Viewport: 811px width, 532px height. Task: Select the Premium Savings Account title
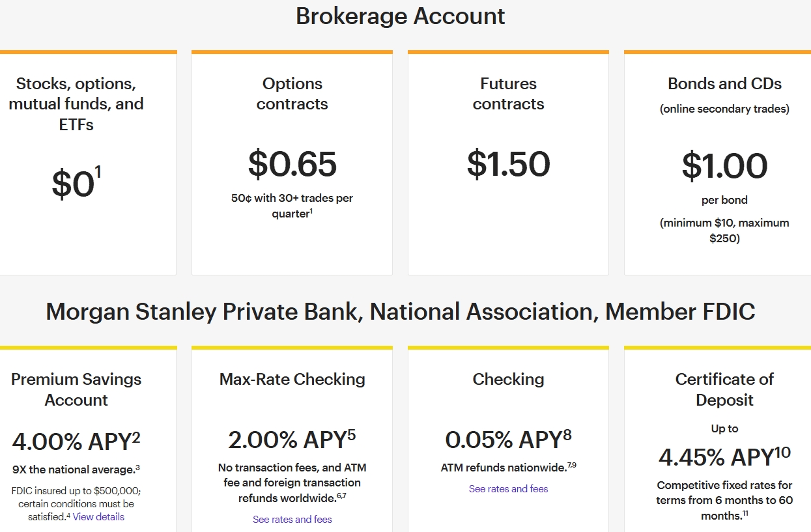(76, 389)
